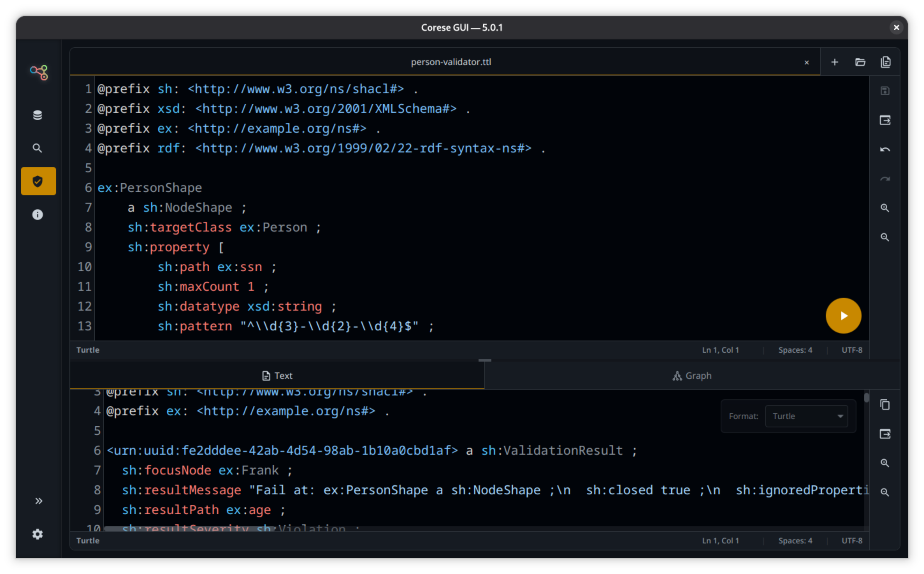Open the templates document icon
Image resolution: width=924 pixels, height=574 pixels.
coord(886,62)
